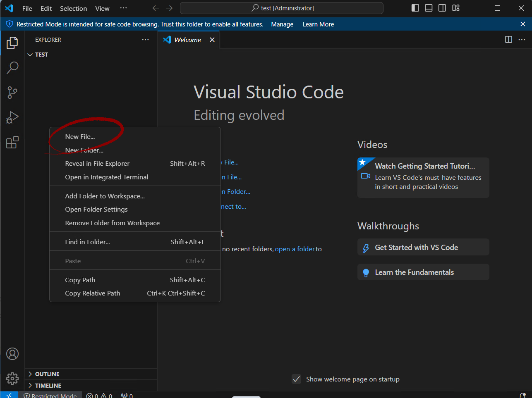
Task: Select Copy Relative Path
Action: [135, 293]
